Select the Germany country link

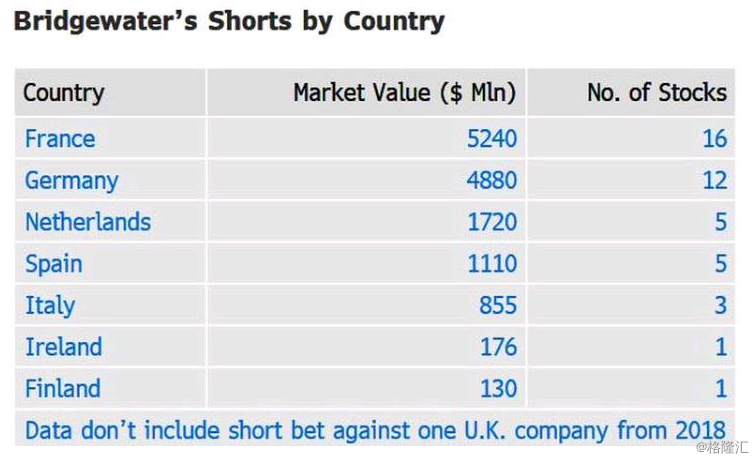point(71,180)
